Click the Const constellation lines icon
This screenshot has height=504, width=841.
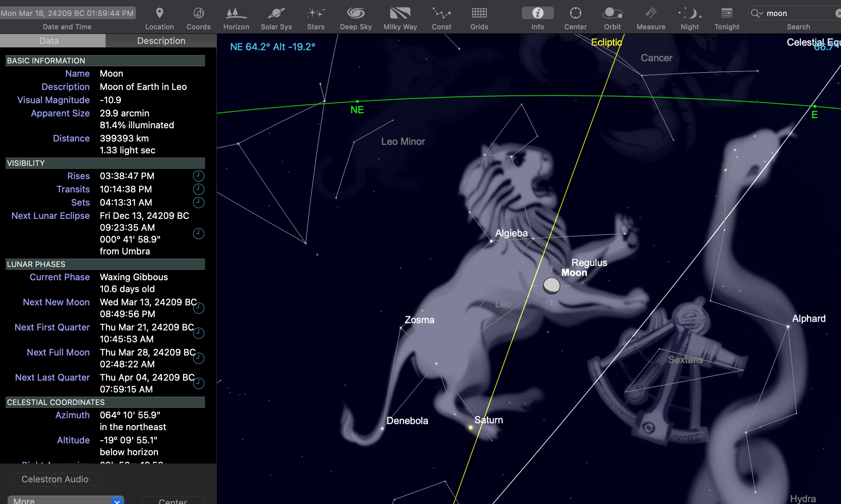441,13
